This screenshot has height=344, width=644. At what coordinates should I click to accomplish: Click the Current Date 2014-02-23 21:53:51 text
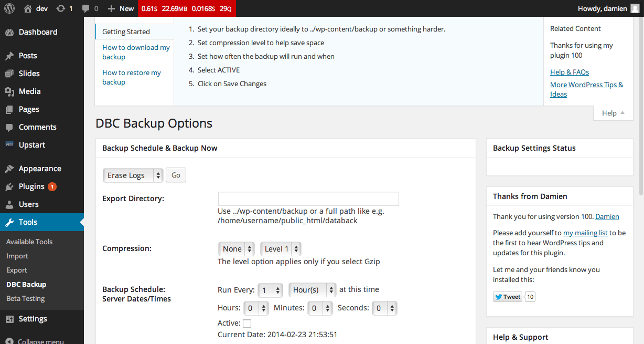(x=277, y=334)
